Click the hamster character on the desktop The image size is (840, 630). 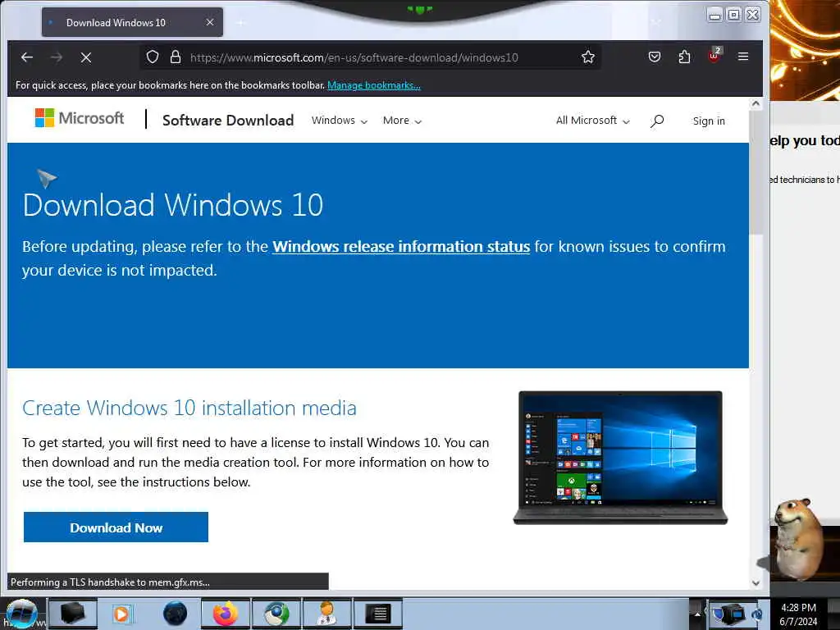[798, 540]
